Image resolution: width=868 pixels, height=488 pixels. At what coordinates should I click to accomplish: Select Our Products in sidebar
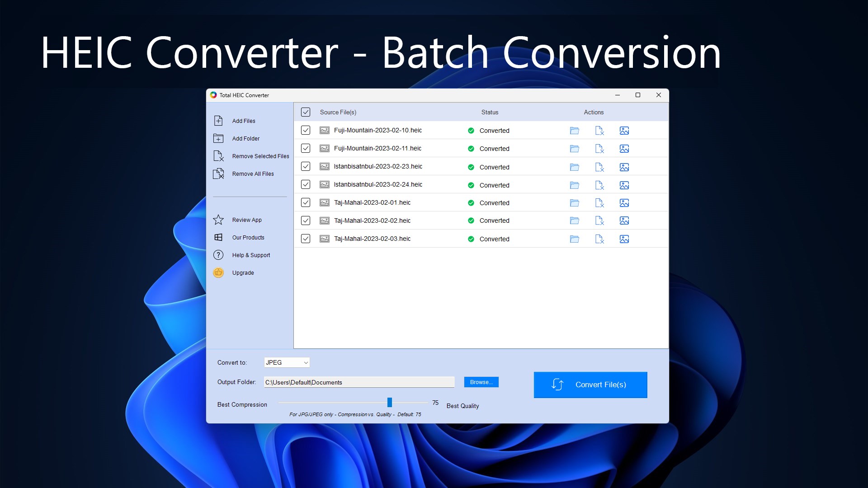click(x=248, y=238)
